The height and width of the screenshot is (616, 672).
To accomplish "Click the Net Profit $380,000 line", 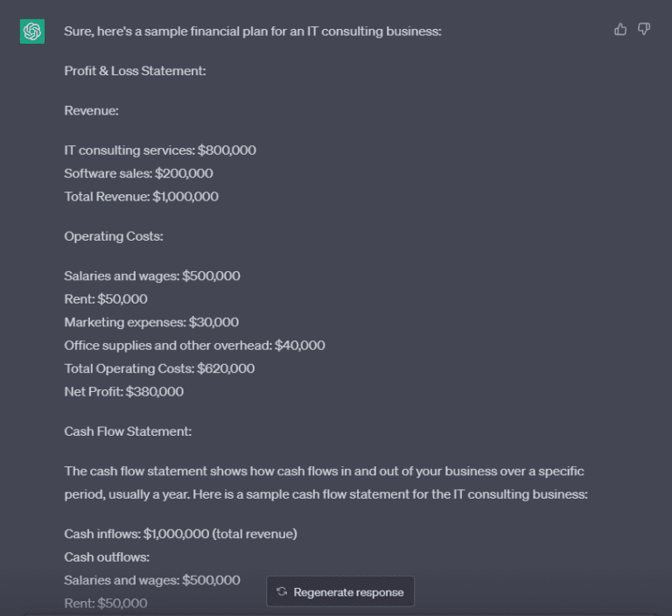I will tap(123, 391).
